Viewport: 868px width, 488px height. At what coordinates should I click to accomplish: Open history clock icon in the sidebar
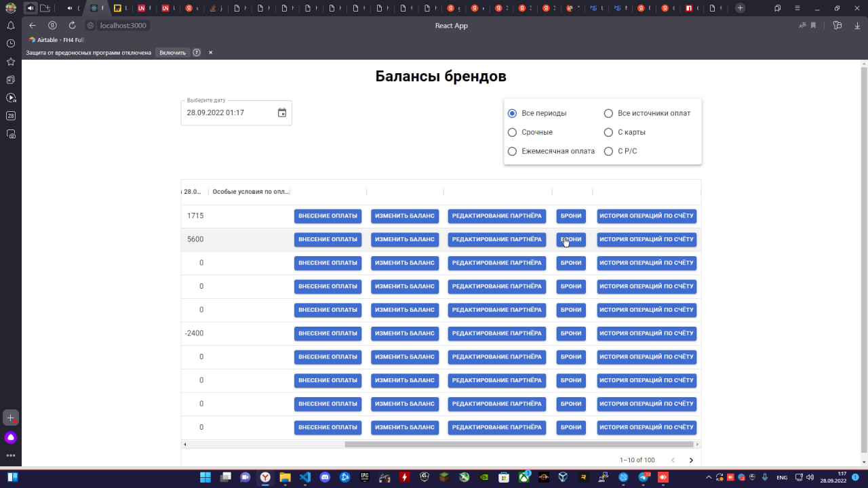click(11, 43)
